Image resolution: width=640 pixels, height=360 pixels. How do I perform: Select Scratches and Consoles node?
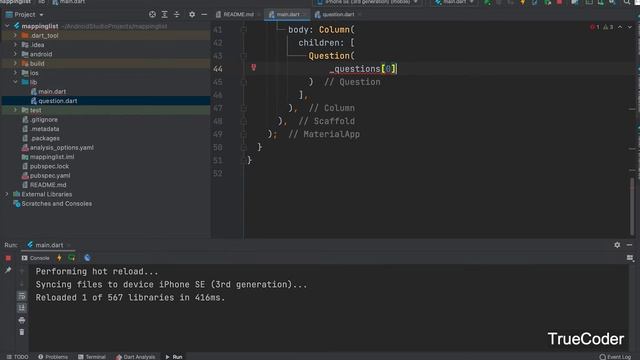56,204
